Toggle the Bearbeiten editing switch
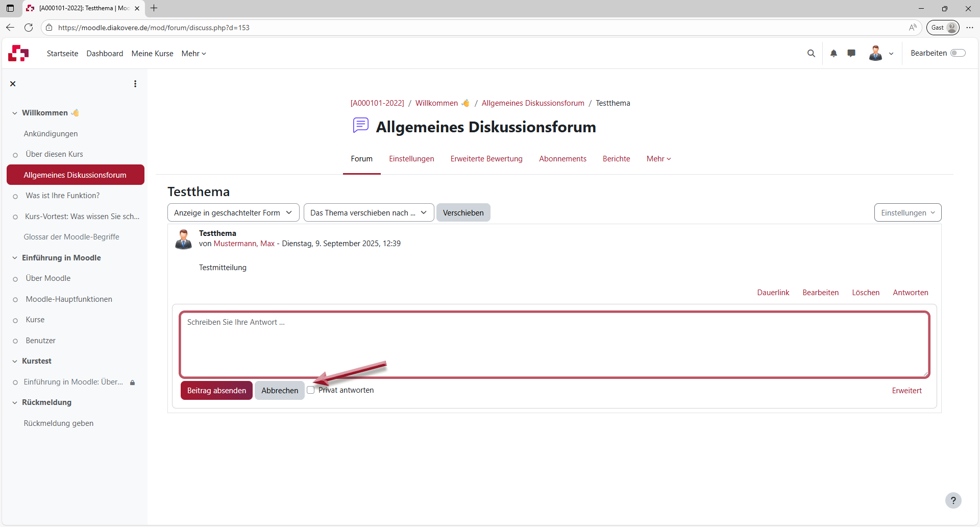This screenshot has width=980, height=527. 959,53
